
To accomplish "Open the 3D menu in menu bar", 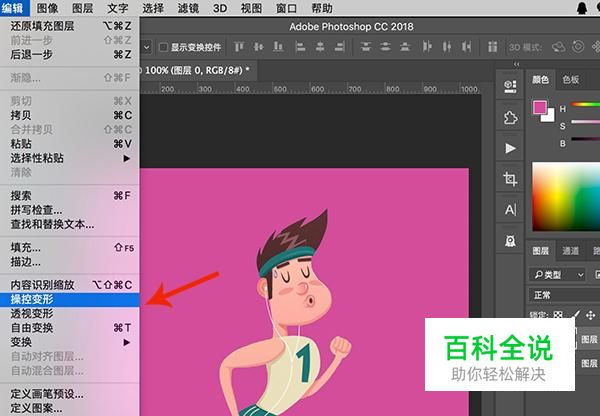I will pyautogui.click(x=220, y=8).
